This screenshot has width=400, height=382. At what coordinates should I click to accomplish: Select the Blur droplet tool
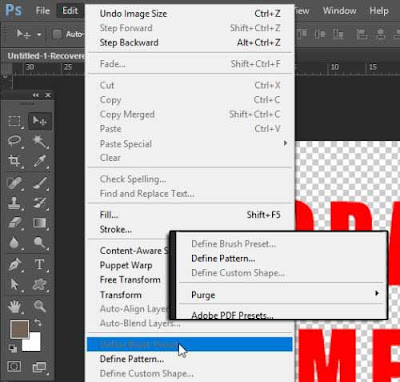[x=14, y=243]
